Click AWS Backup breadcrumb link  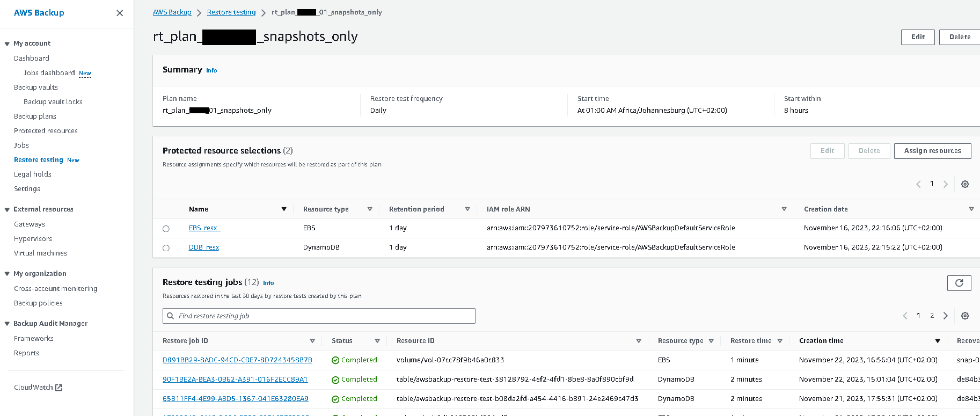click(172, 12)
